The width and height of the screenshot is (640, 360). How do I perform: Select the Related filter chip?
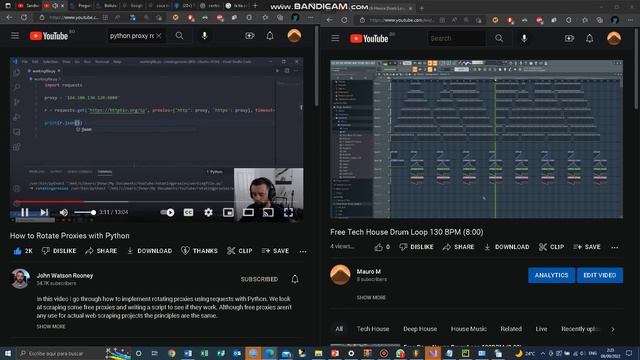coord(511,329)
